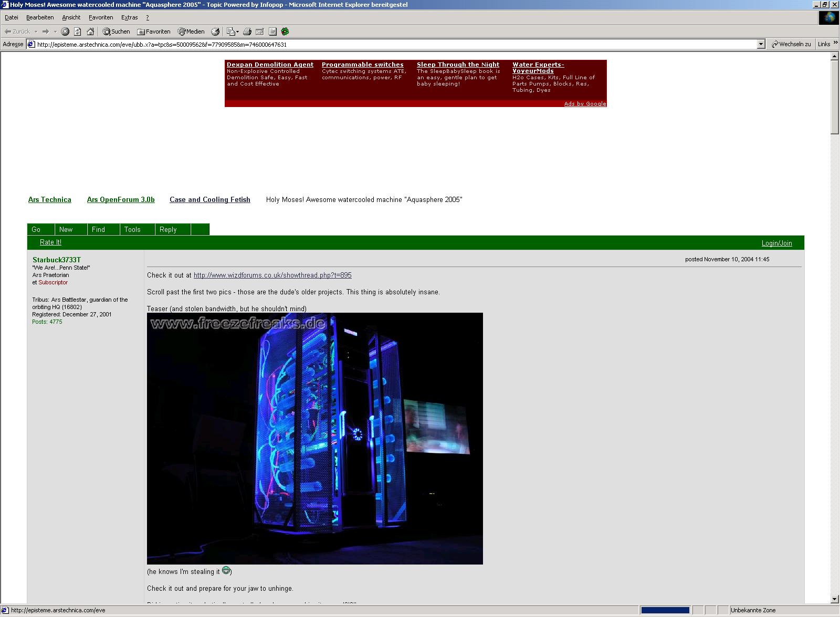Launch ICQ with the green flower icon
Image resolution: width=840 pixels, height=617 pixels.
point(285,31)
